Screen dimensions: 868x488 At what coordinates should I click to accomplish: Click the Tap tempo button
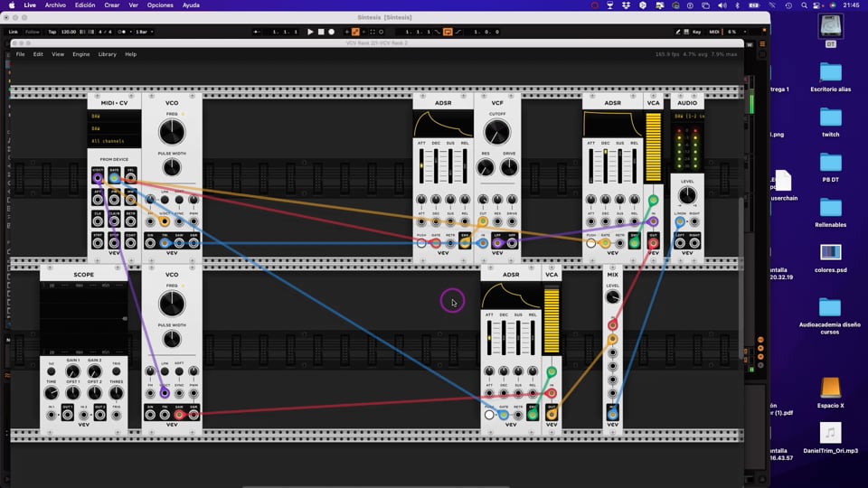(x=52, y=33)
